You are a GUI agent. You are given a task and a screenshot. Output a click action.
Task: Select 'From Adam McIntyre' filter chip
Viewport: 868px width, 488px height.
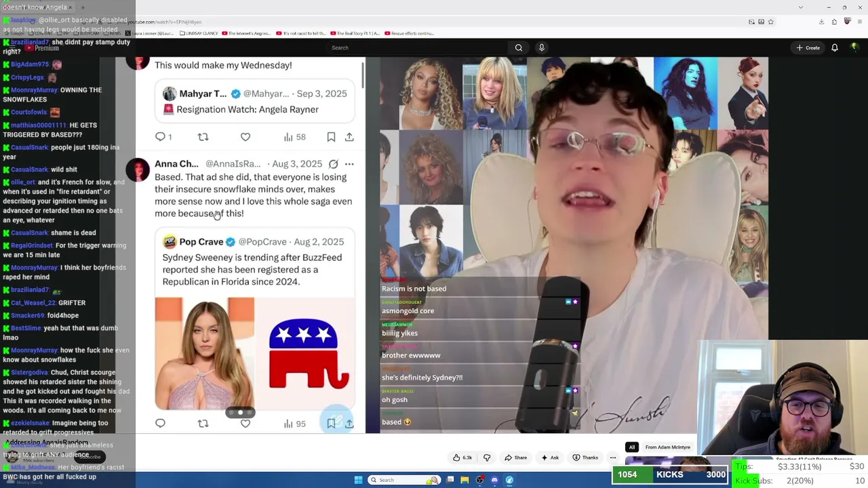tap(668, 447)
